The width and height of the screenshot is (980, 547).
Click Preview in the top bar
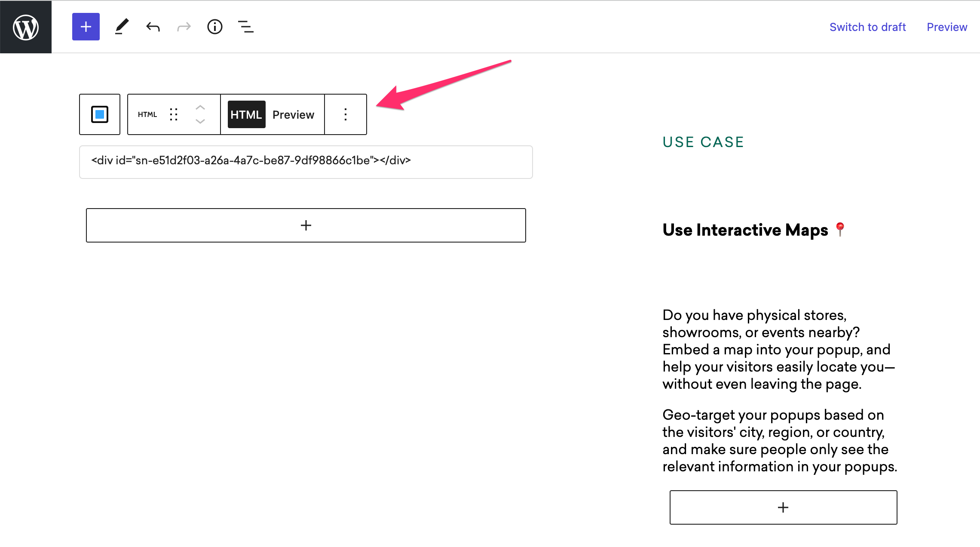pyautogui.click(x=947, y=27)
